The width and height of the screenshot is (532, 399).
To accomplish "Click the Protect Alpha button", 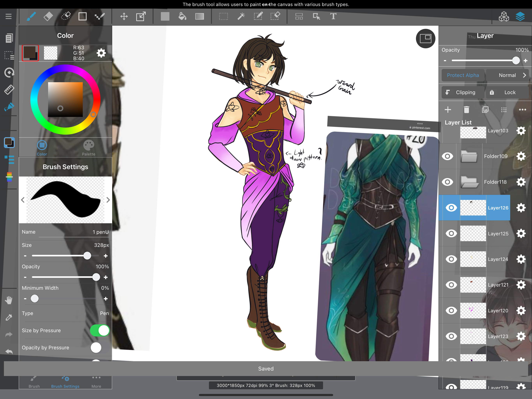I will click(463, 75).
